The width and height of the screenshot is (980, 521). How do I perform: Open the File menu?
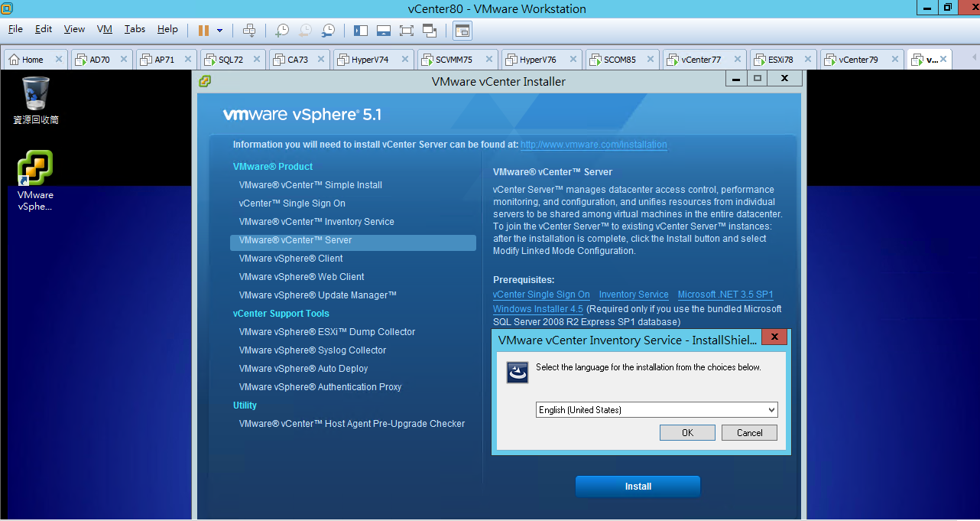pyautogui.click(x=16, y=29)
